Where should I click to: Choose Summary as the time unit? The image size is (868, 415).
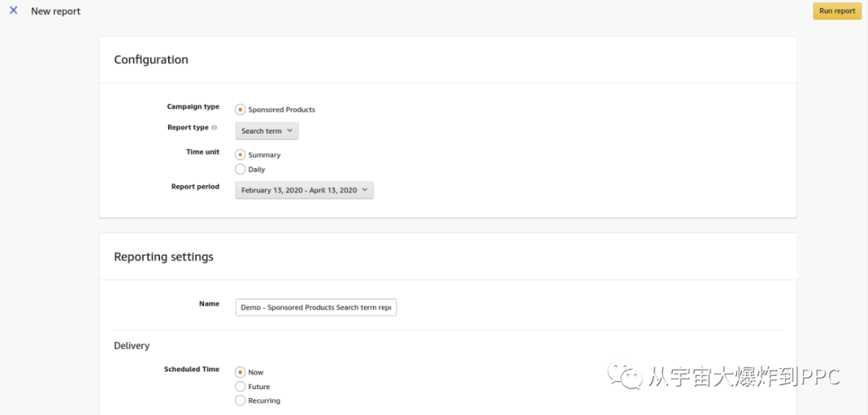click(x=240, y=154)
